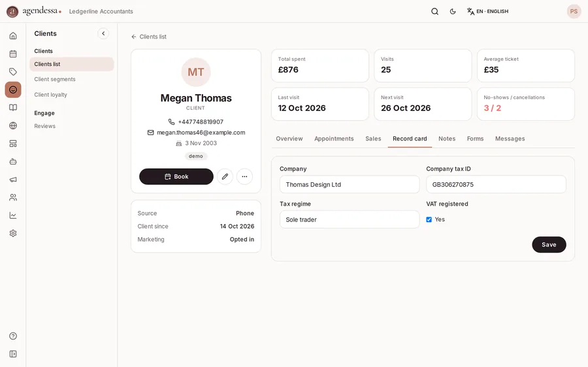Toggle the sidebar panel icon at bottom
Screen dimensions: 588x367
tap(13, 354)
